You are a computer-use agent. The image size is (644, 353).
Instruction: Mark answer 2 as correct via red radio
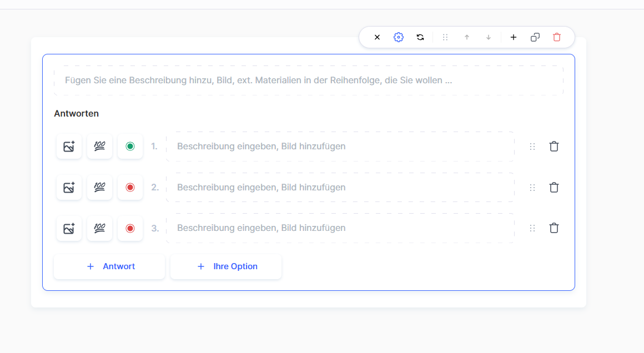[x=130, y=188]
